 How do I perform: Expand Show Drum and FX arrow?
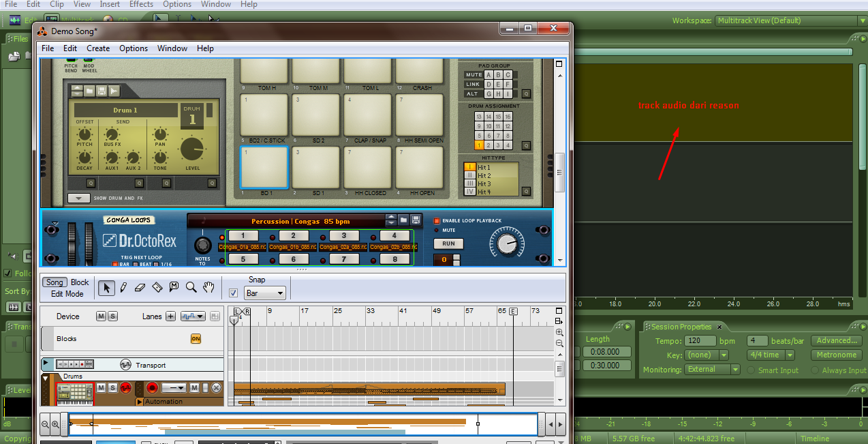(79, 198)
